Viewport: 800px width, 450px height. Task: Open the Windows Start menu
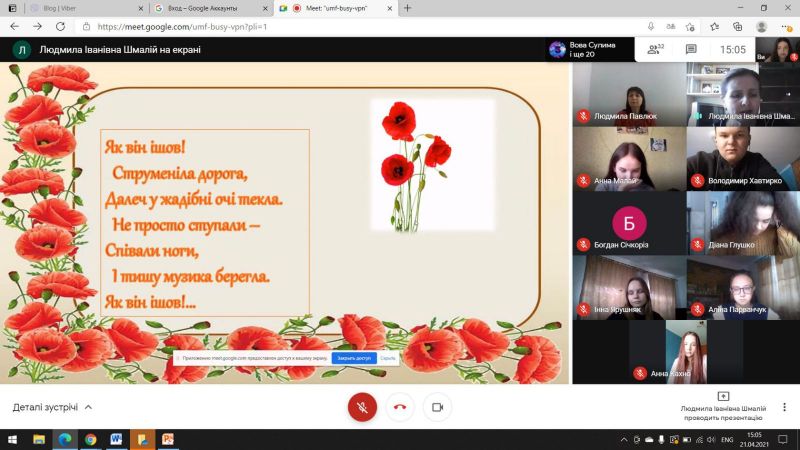point(12,439)
